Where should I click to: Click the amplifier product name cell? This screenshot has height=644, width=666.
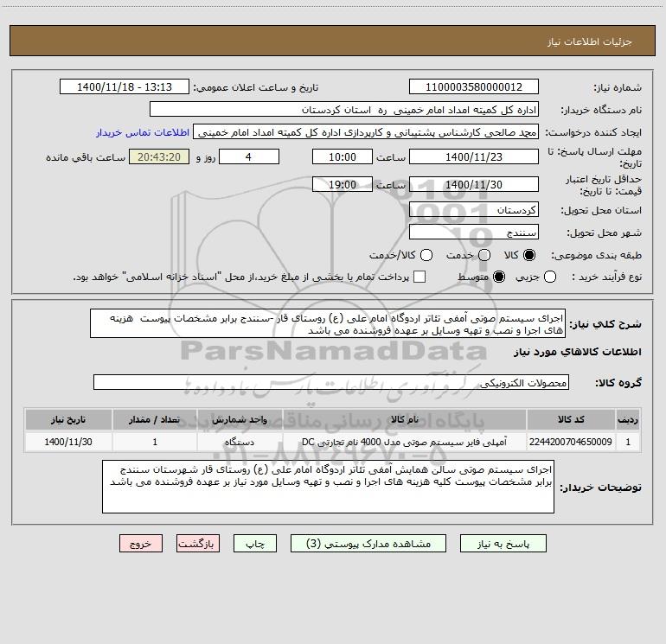(x=405, y=442)
